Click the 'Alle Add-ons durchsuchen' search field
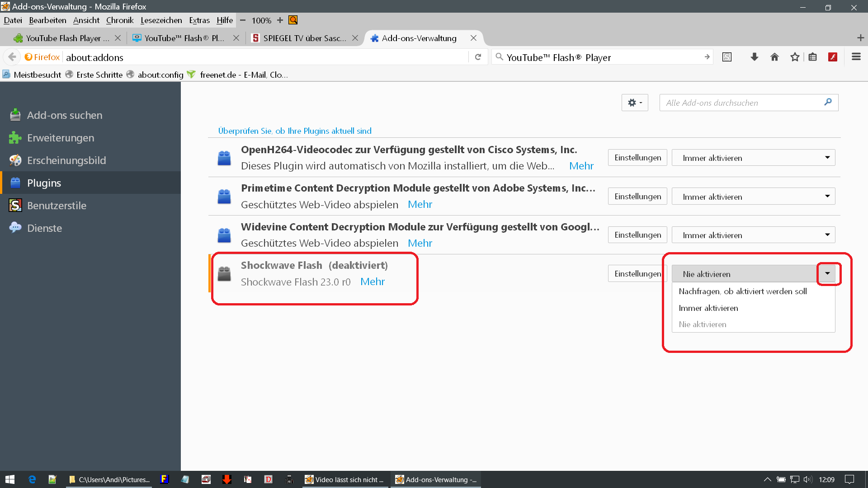The height and width of the screenshot is (488, 868). point(741,103)
